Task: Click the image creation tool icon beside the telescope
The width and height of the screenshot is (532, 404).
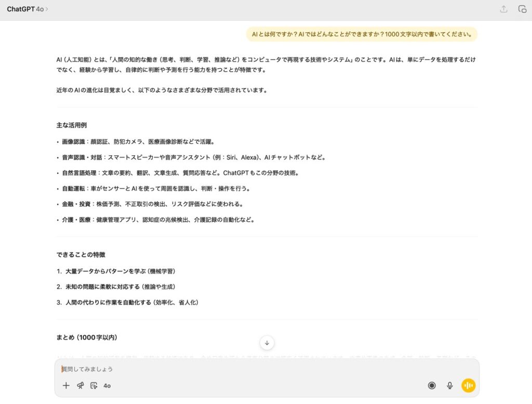Action: click(94, 385)
